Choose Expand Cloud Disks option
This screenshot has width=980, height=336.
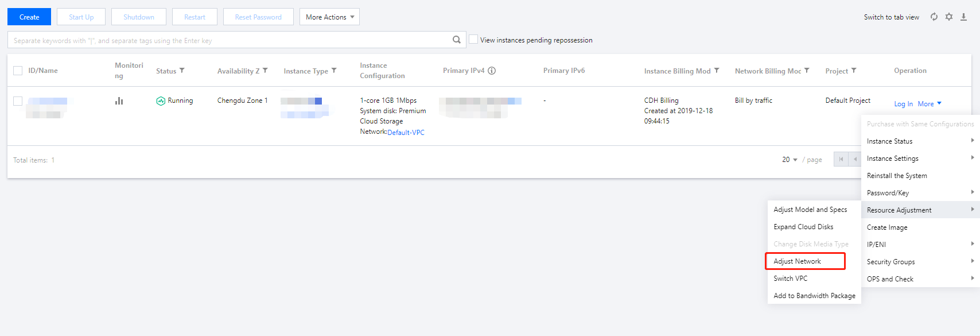[x=803, y=227]
